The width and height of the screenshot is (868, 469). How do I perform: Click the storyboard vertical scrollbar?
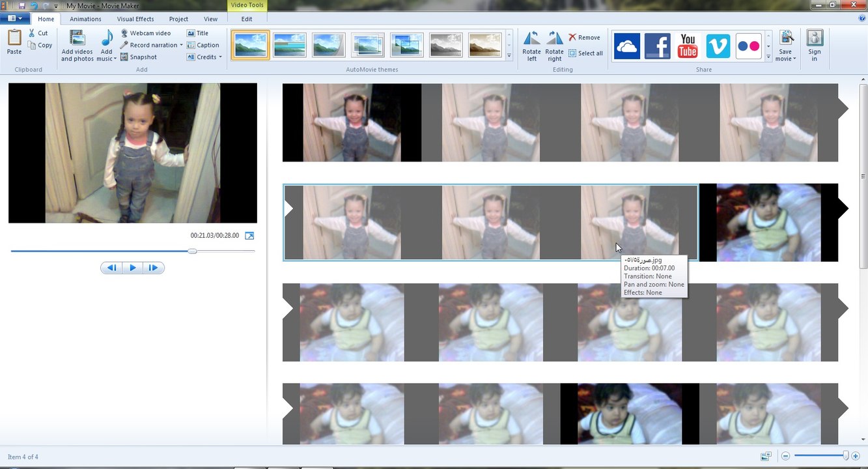[863, 176]
